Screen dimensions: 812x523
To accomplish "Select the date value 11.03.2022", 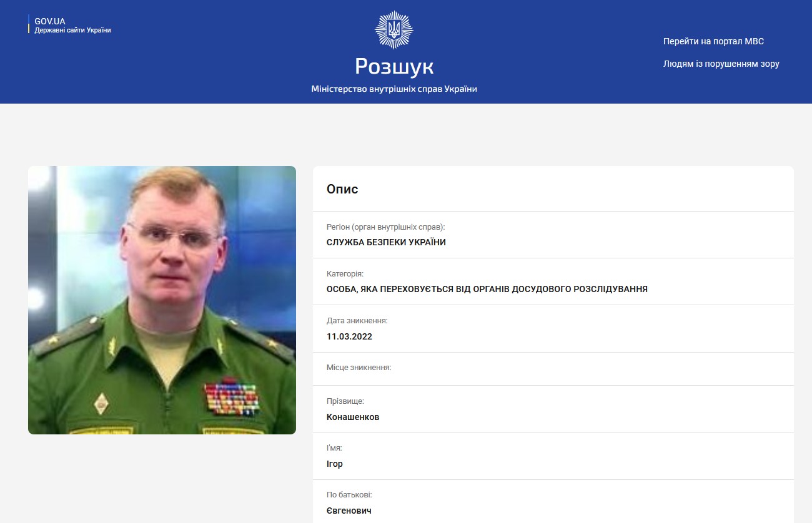I will click(x=349, y=336).
